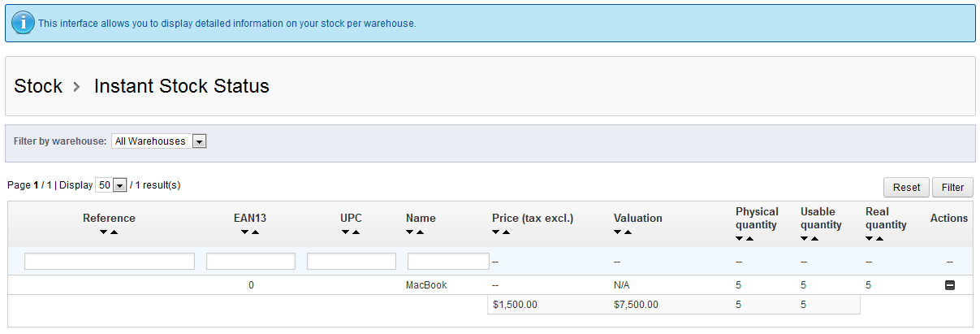The image size is (980, 334).
Task: Focus the UPC filter input field
Action: point(352,262)
